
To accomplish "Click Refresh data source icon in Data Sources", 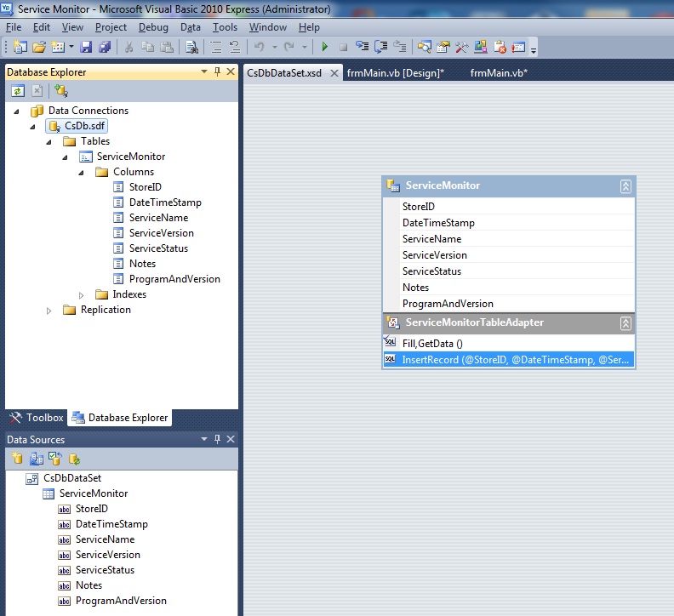I will click(74, 459).
